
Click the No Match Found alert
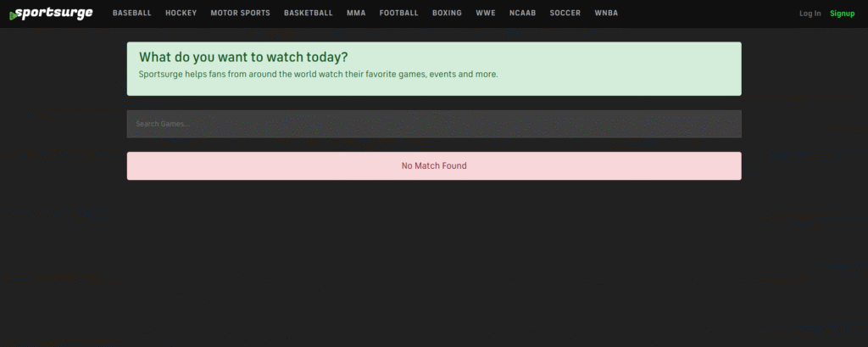(434, 165)
